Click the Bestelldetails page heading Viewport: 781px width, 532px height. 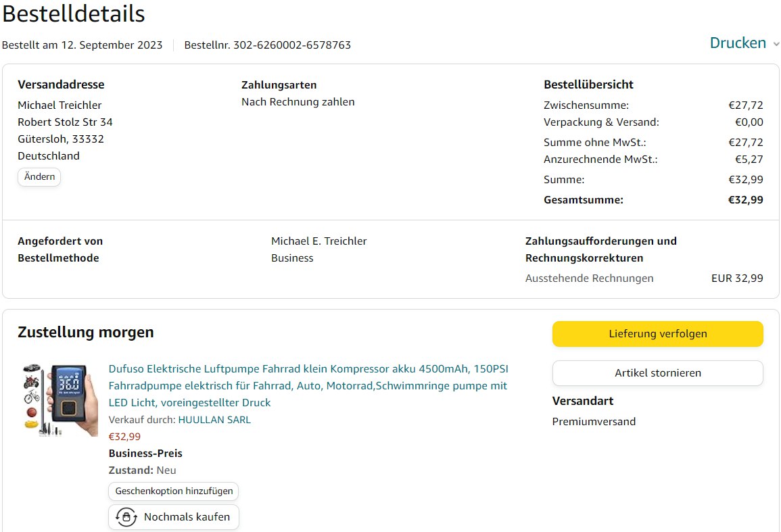point(73,14)
